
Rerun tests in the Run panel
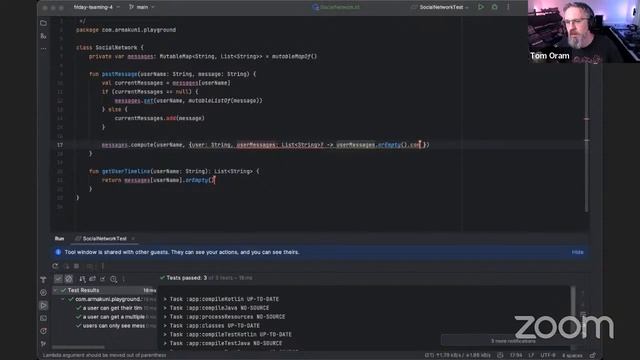pos(55,266)
